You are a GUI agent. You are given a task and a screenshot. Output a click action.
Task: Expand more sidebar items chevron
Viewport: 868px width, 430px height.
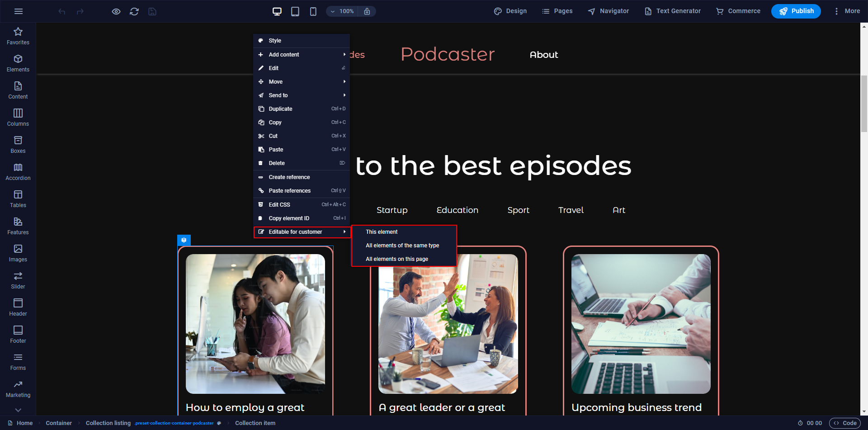pos(18,410)
